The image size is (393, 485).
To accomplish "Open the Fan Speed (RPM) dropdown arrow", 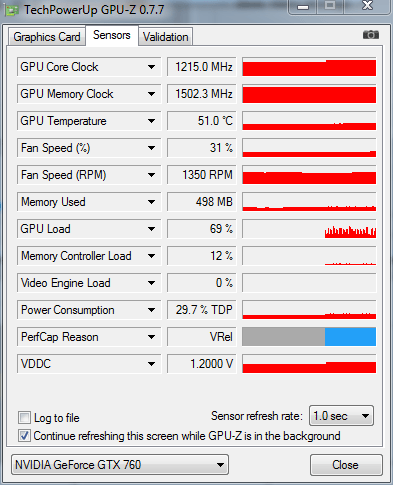I will tap(151, 175).
